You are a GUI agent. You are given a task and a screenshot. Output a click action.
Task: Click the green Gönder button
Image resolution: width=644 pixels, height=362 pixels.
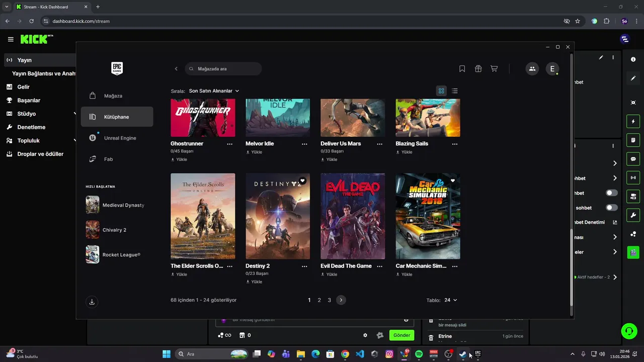tap(401, 335)
